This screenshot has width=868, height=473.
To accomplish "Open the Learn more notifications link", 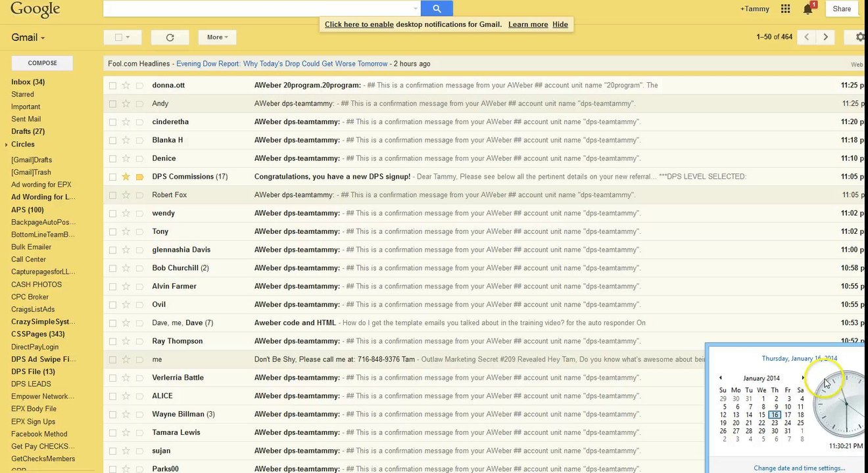I will 528,24.
